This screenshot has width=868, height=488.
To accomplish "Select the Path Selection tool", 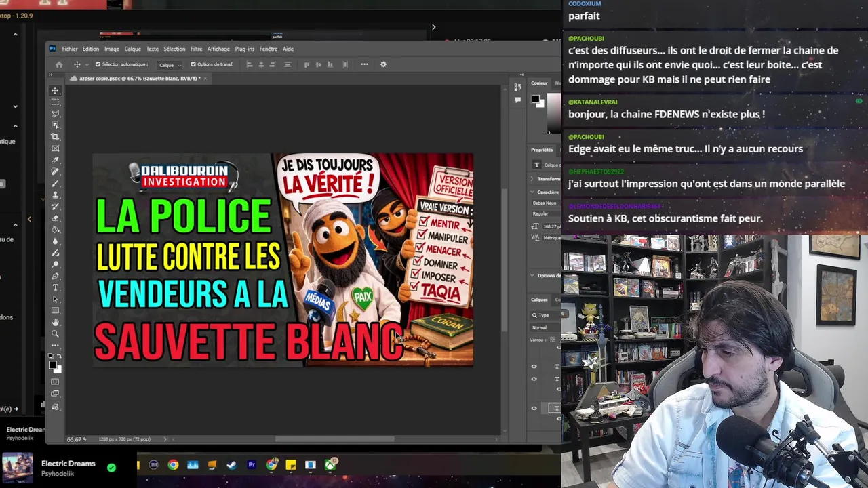I will click(x=56, y=299).
